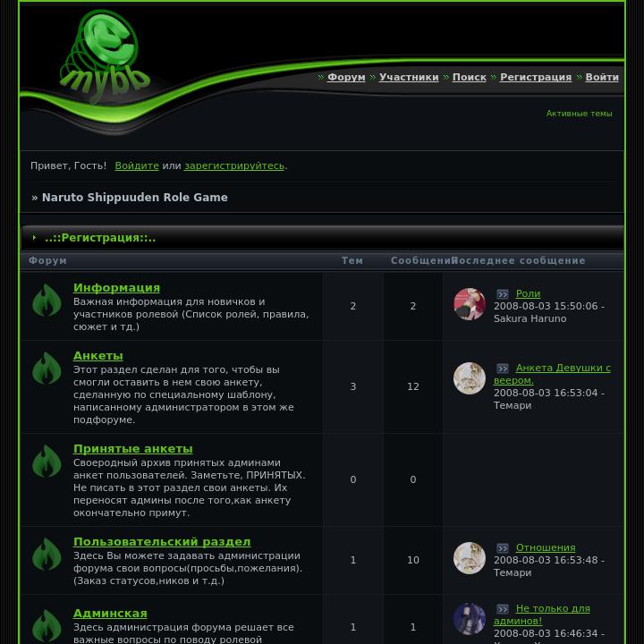The height and width of the screenshot is (644, 644).
Task: Click the green mybb logo
Action: click(x=105, y=56)
